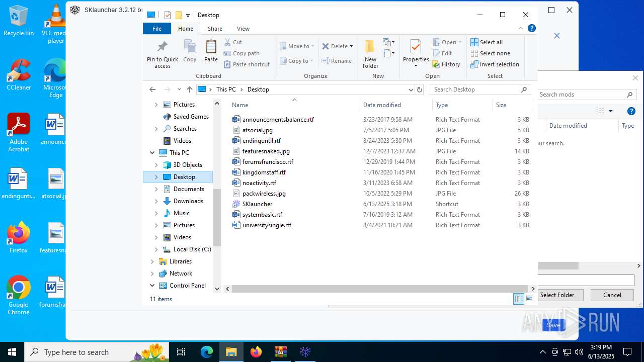Open the CCleaner desktop icon
This screenshot has height=362, width=644.
pos(19,74)
